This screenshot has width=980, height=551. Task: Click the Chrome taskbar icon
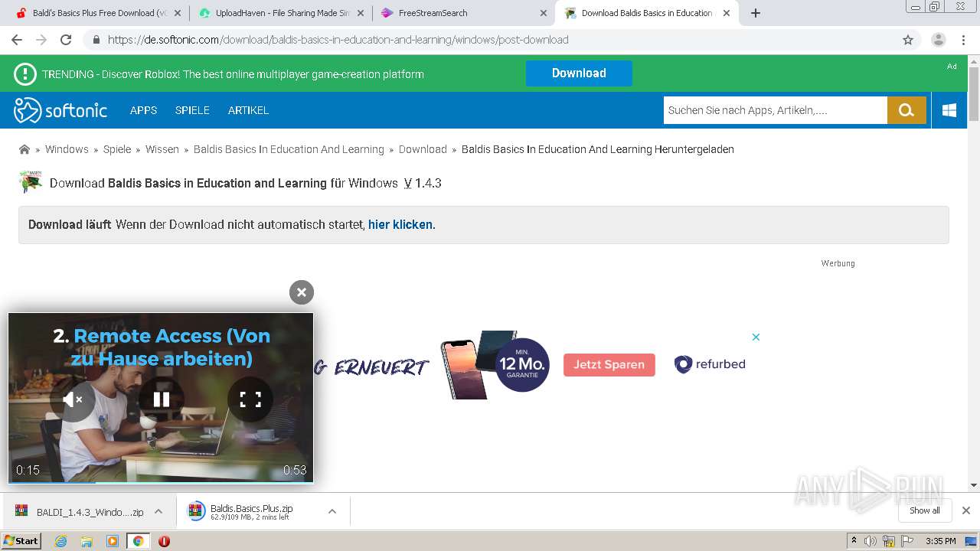tap(138, 541)
